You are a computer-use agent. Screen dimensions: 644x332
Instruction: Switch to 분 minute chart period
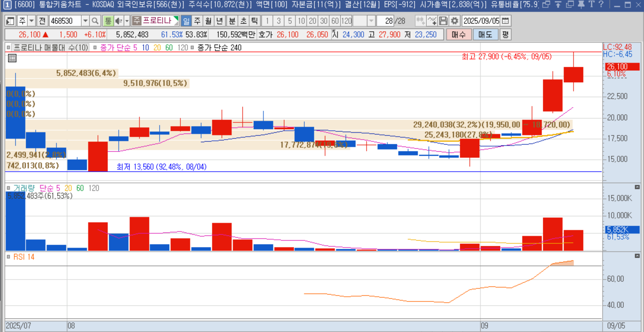[x=232, y=21]
